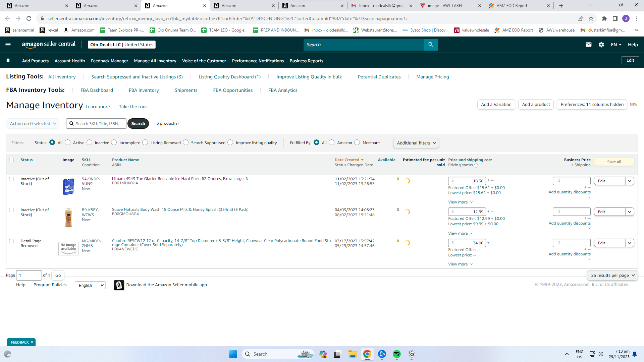Check the Lifoam Glacier Ice Pack row checkbox

[x=11, y=179]
